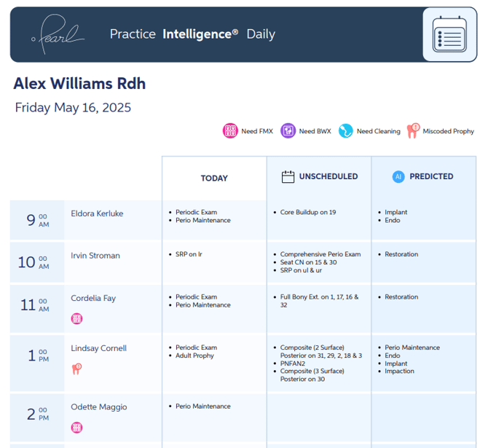This screenshot has width=488, height=448.
Task: Click the calendar icon in header
Action: pyautogui.click(x=449, y=35)
